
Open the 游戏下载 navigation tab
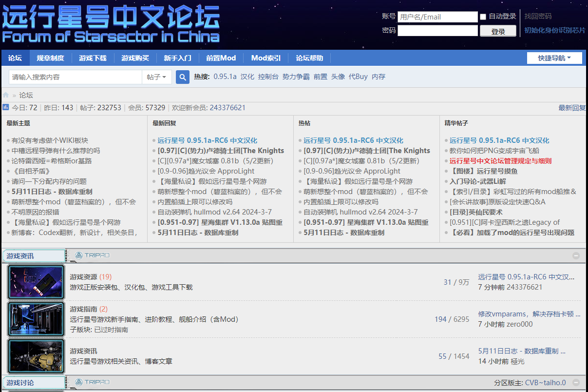coord(93,58)
